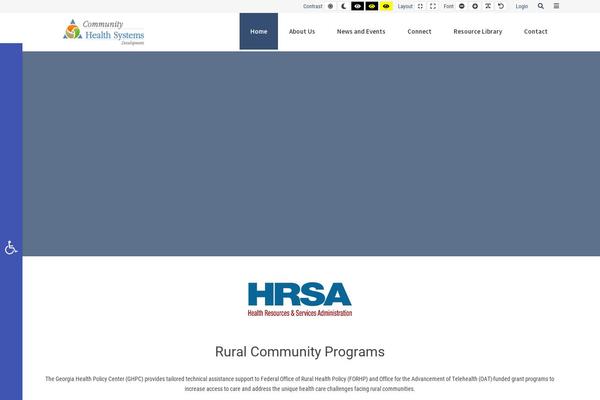Open the Contact page
This screenshot has width=600, height=400.
(x=536, y=31)
